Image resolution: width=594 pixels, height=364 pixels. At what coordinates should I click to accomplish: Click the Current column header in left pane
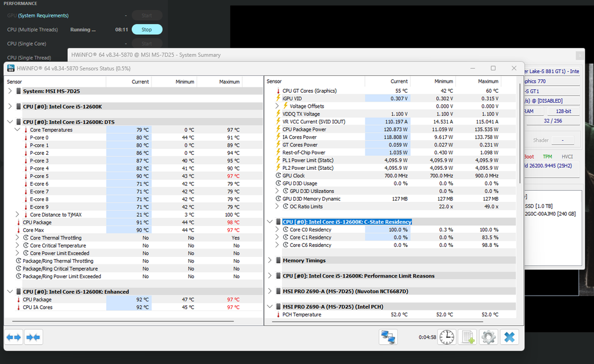[128, 82]
